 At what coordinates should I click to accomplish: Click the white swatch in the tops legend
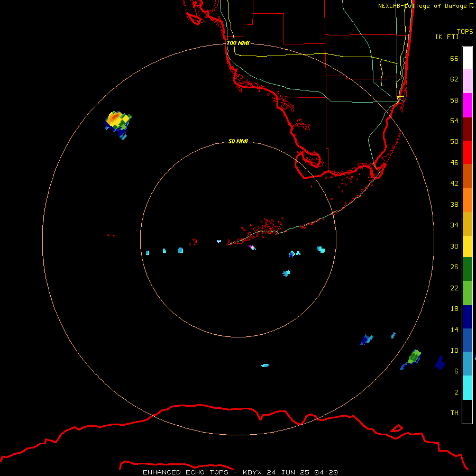coord(467,58)
